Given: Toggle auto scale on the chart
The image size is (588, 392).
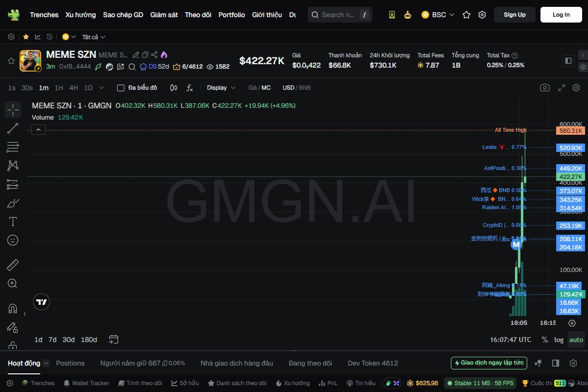Looking at the screenshot, I should [x=576, y=340].
